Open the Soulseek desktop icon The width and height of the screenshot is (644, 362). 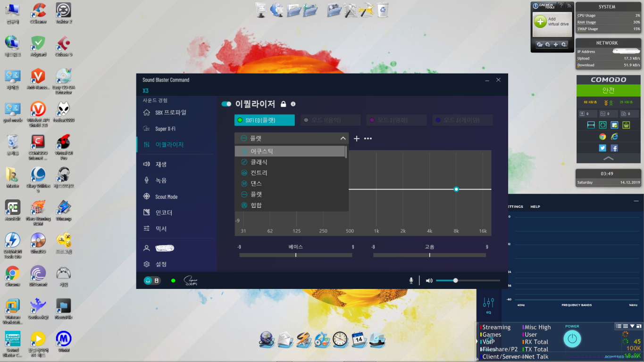(x=38, y=309)
